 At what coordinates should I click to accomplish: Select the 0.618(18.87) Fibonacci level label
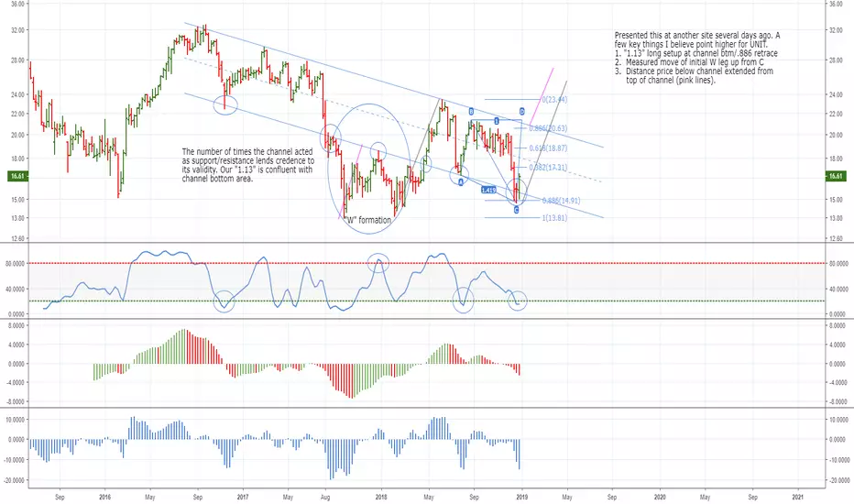tap(548, 148)
